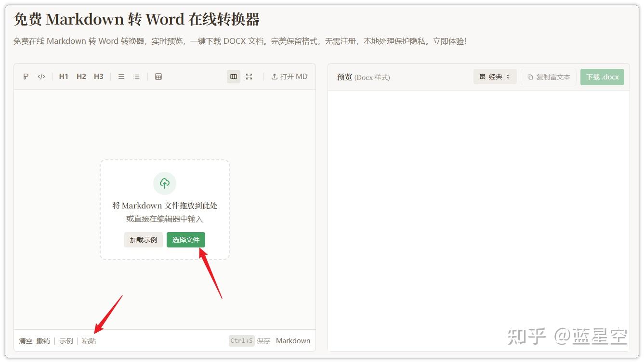Screen dimensions: 644x363
Task: Clear the editor with 清空
Action: tap(26, 341)
